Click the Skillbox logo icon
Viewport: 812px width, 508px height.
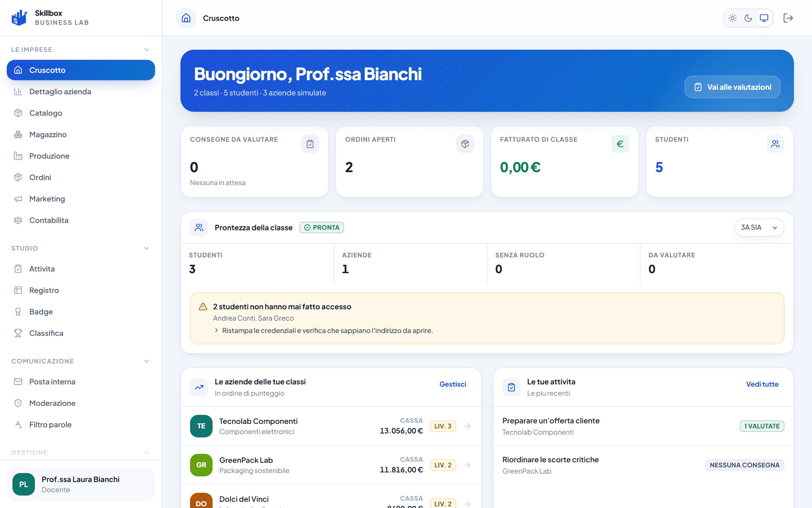(19, 18)
